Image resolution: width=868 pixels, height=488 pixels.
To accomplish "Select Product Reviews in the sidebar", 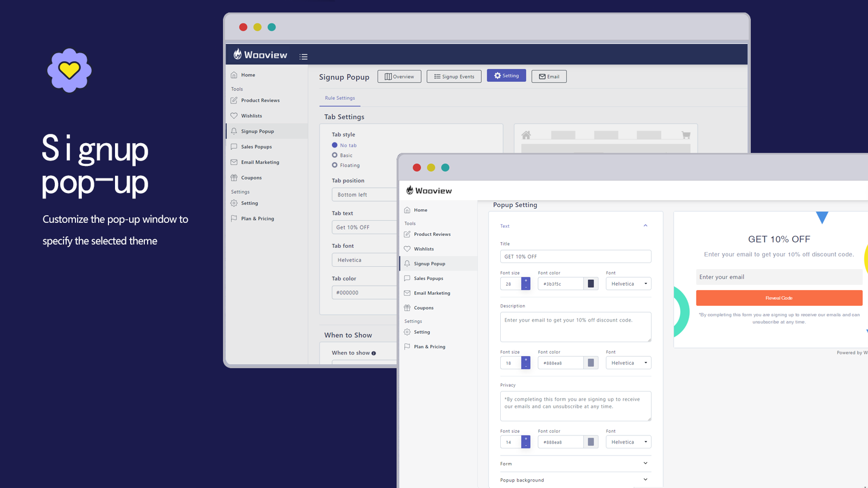I will click(x=432, y=234).
